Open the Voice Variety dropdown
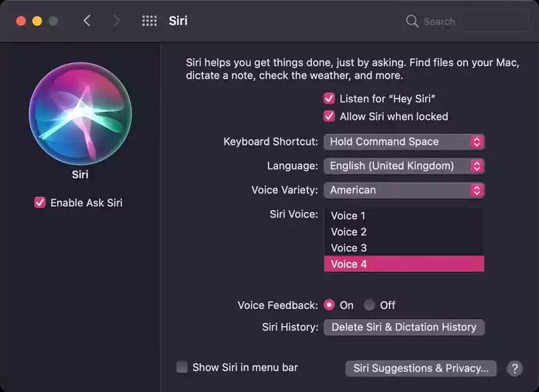Image resolution: width=539 pixels, height=392 pixels. [x=404, y=190]
